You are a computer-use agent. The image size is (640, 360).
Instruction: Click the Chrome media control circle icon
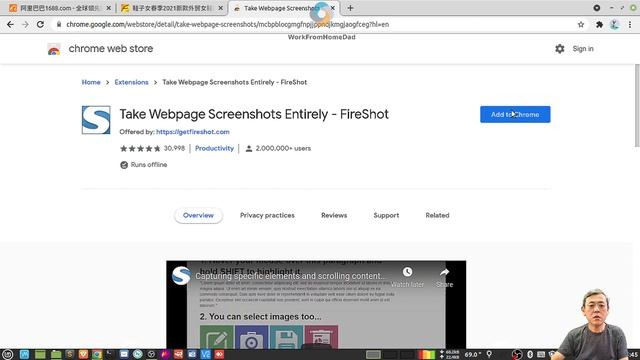(x=597, y=8)
